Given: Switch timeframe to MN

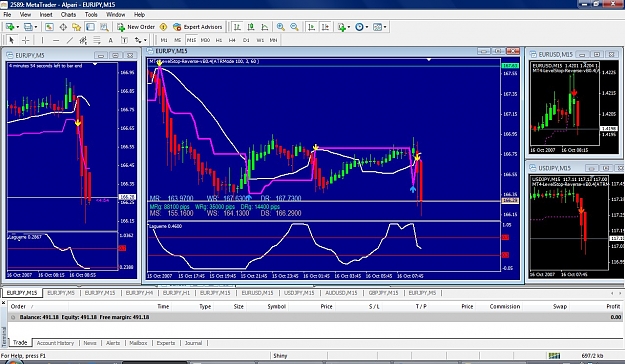Looking at the screenshot, I should tap(273, 40).
